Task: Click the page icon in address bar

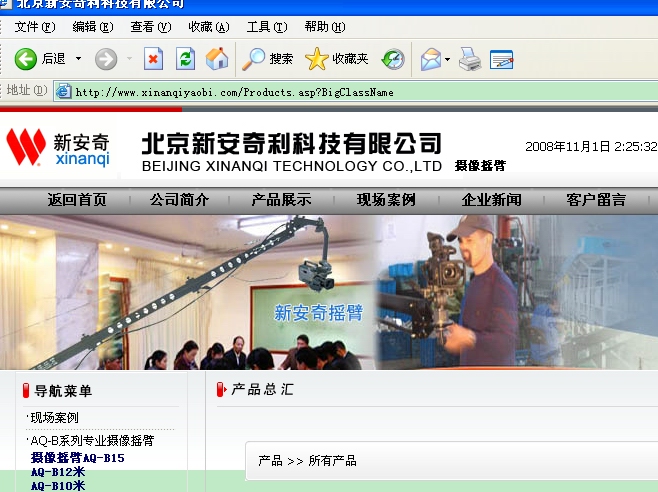Action: click(64, 91)
